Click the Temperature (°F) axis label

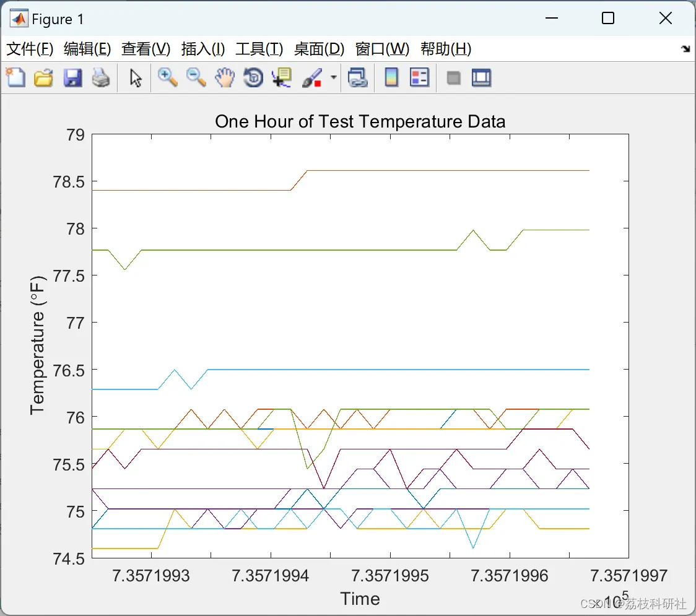tap(37, 345)
